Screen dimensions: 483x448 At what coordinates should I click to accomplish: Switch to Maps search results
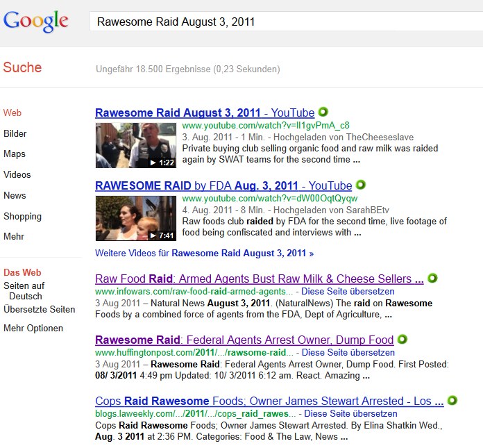[15, 154]
